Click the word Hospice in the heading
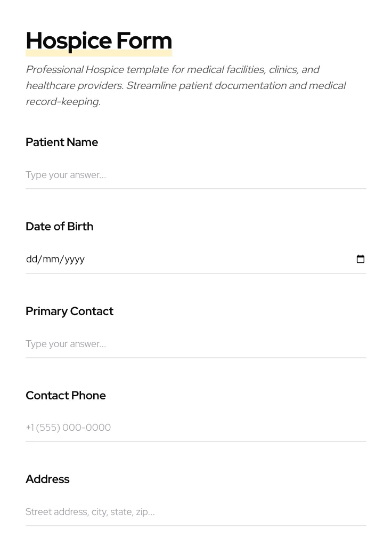The height and width of the screenshot is (546, 392). click(69, 41)
